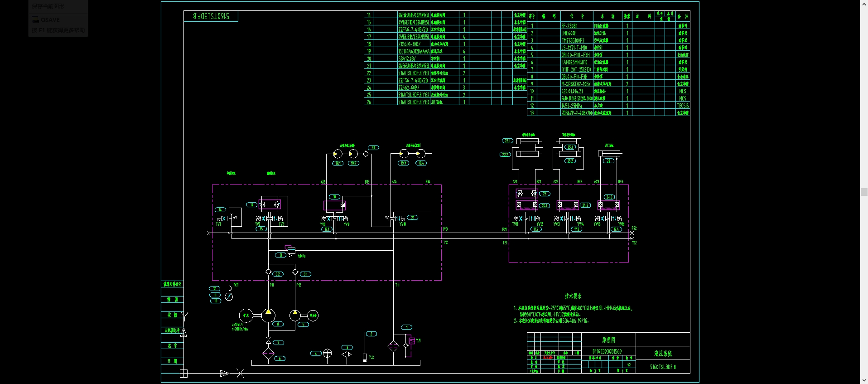
Task: Click the LME400F table cell
Action: point(577,33)
